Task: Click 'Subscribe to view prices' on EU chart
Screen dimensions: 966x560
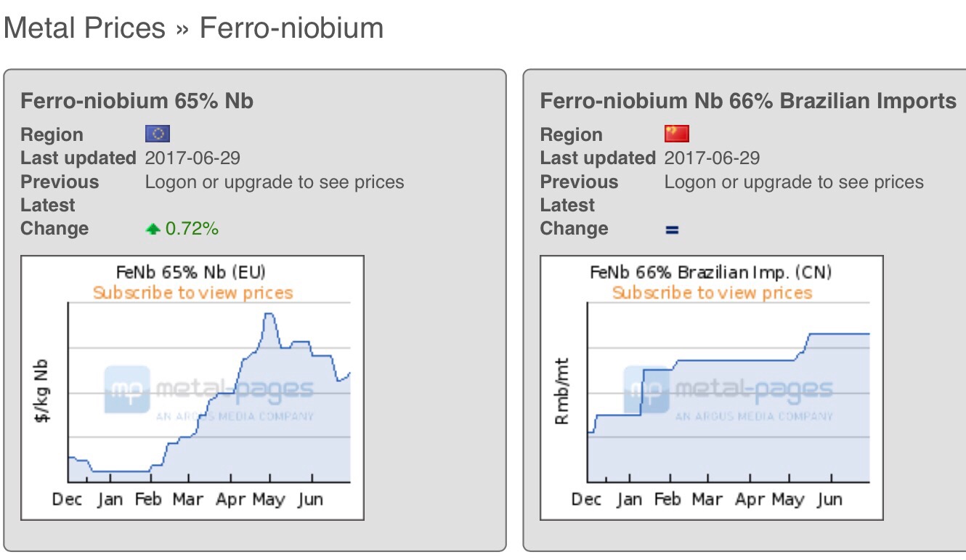Action: pyautogui.click(x=192, y=293)
